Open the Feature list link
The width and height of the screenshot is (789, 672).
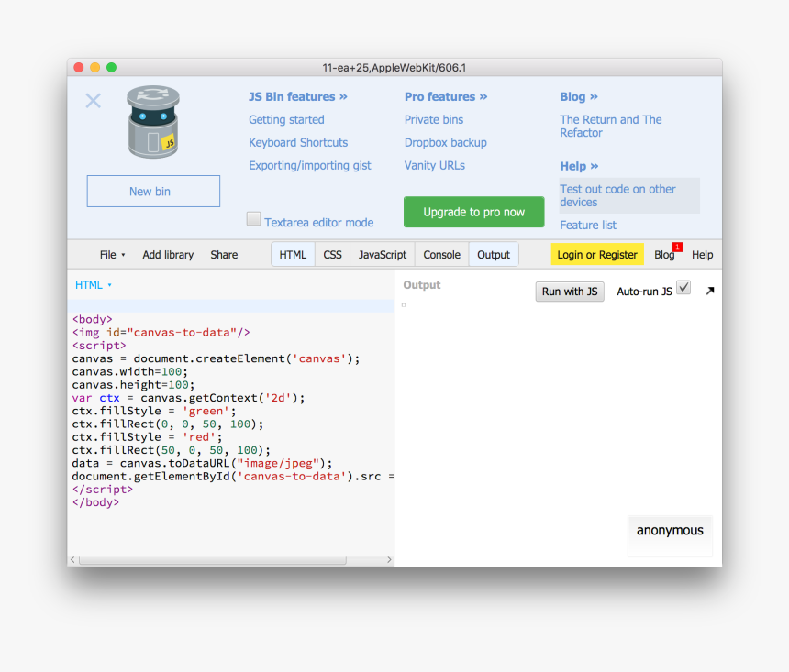point(588,225)
